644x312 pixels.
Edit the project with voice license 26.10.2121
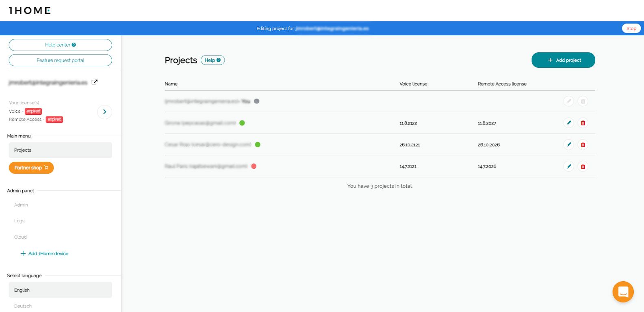[x=568, y=144]
